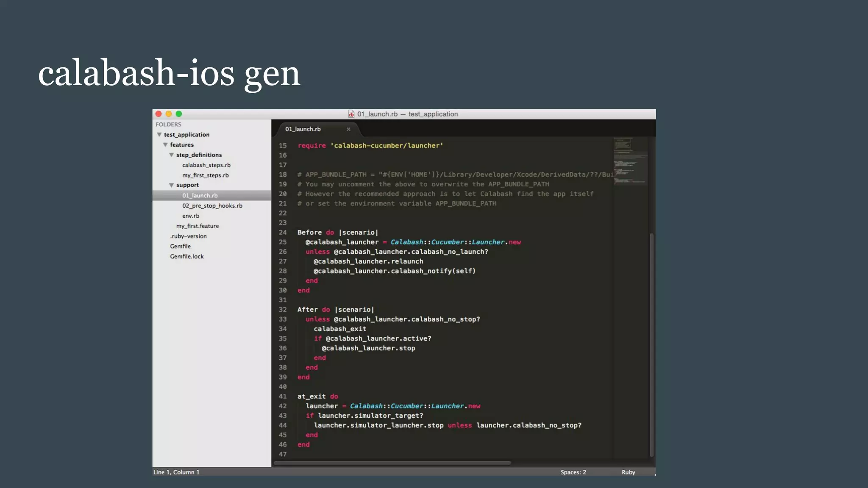Click 'if launcher.simulator_target?' line
This screenshot has height=488, width=868.
pyautogui.click(x=364, y=416)
